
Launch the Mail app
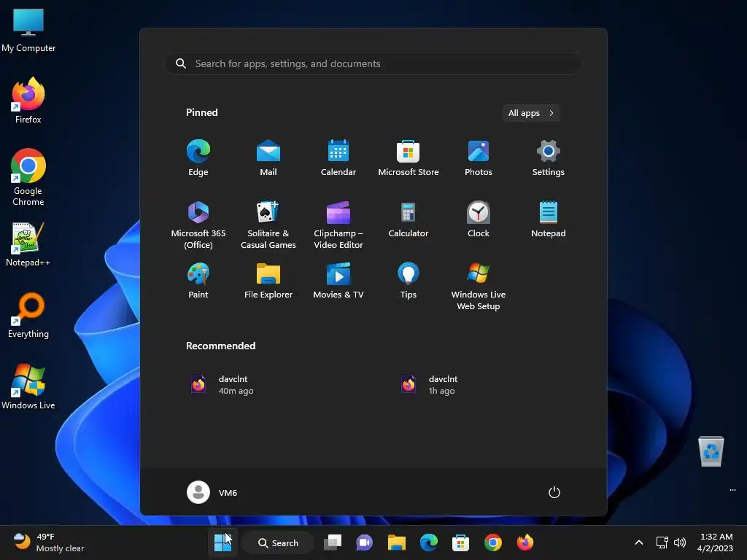click(x=268, y=158)
